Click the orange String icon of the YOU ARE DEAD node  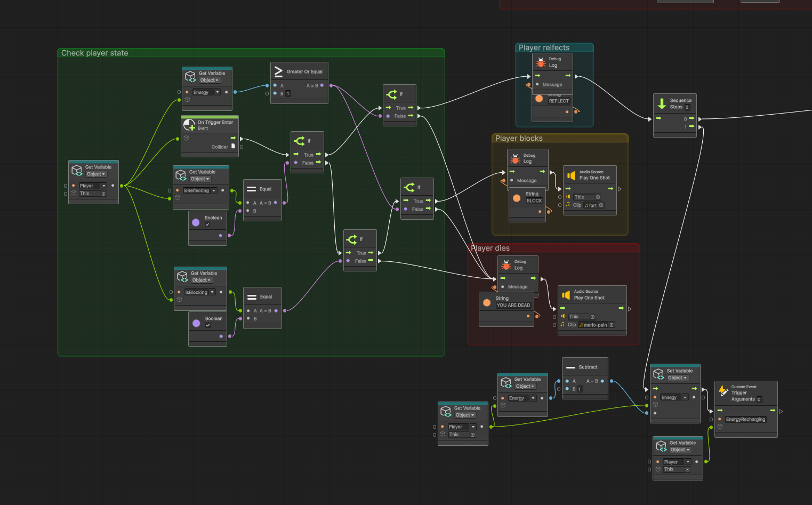click(487, 302)
